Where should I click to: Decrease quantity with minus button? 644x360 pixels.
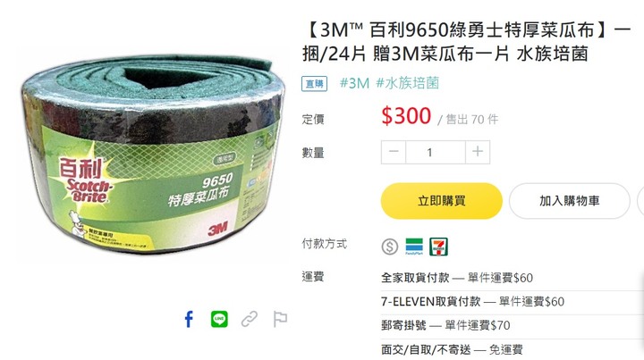[394, 152]
